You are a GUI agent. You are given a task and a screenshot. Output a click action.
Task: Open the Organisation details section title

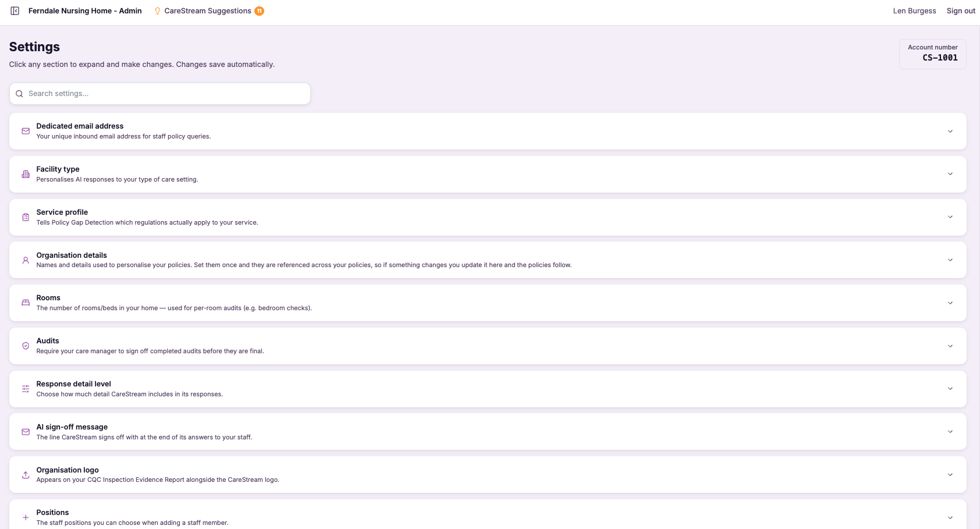pos(72,255)
